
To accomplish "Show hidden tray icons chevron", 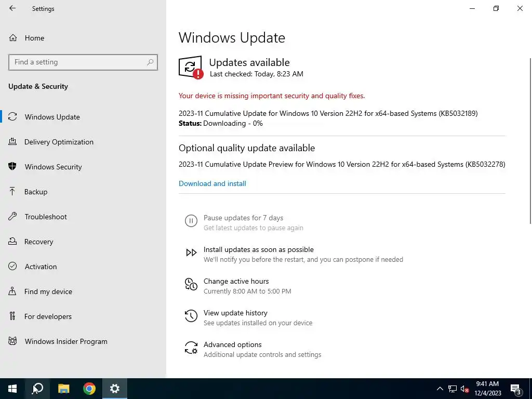I will click(440, 389).
